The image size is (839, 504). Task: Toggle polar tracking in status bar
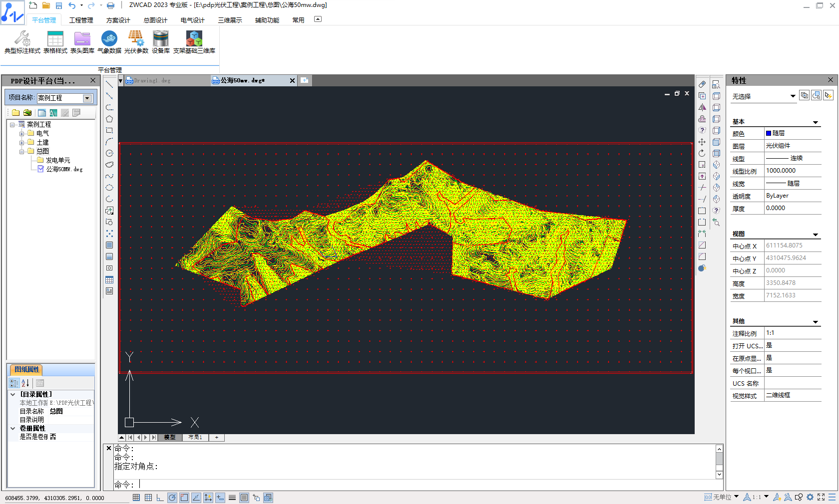tap(172, 498)
